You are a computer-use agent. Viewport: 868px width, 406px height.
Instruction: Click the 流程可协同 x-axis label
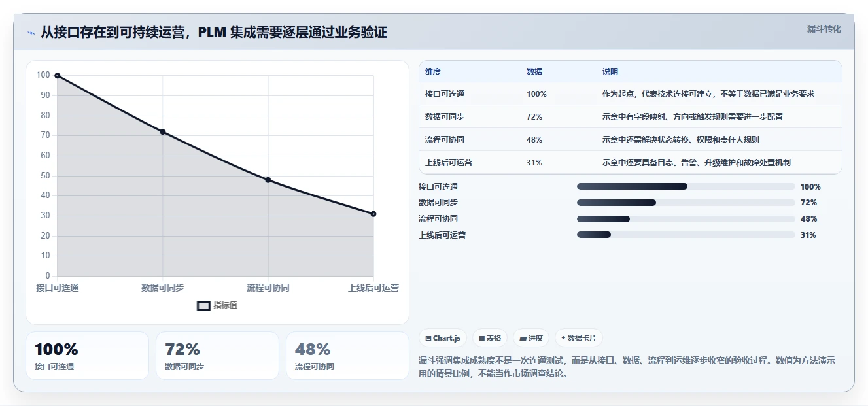(x=268, y=288)
